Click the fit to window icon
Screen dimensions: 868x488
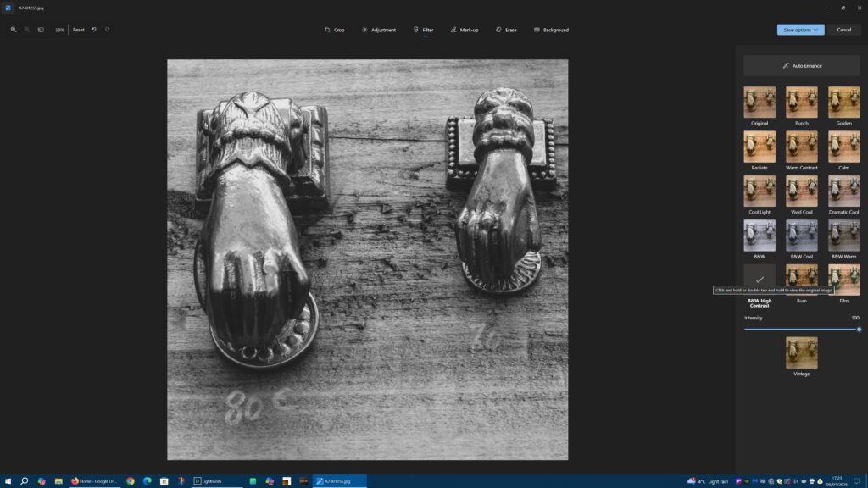tap(41, 30)
